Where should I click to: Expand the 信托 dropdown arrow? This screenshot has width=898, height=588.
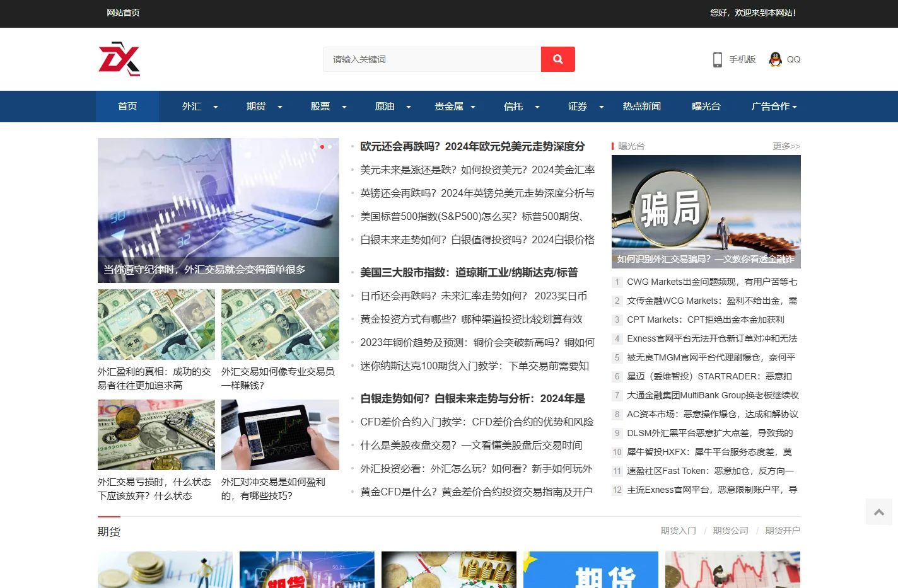tap(537, 107)
